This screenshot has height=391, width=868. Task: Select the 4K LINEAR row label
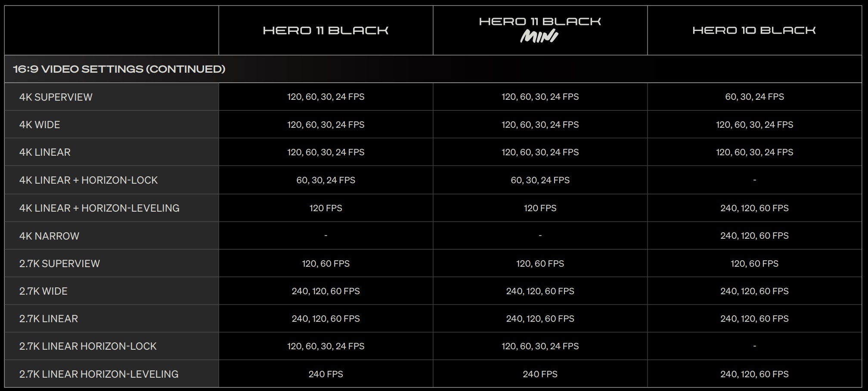coord(45,152)
